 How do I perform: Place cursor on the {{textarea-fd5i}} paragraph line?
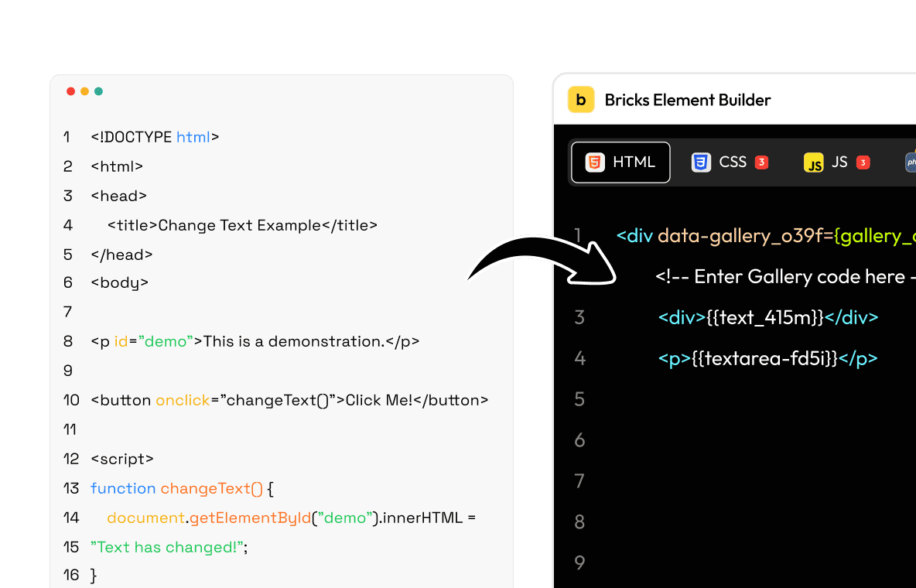pos(767,358)
